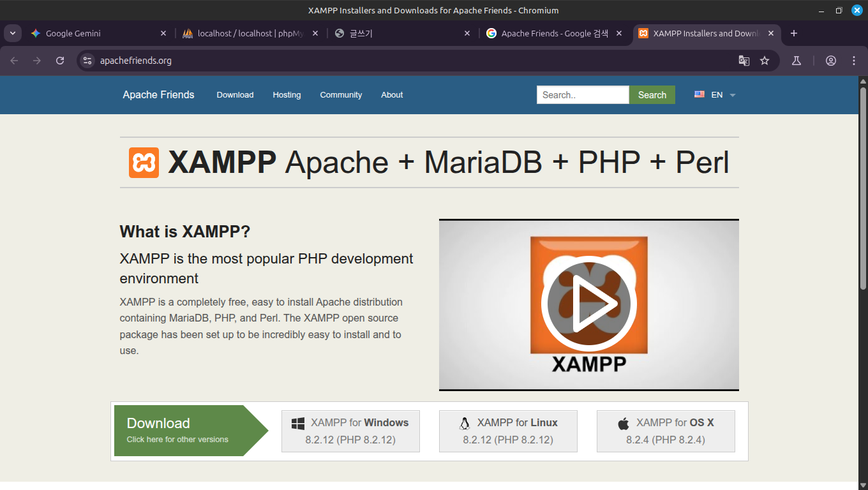The height and width of the screenshot is (490, 868).
Task: Click XAMPP favicon on active tab
Action: click(x=643, y=33)
